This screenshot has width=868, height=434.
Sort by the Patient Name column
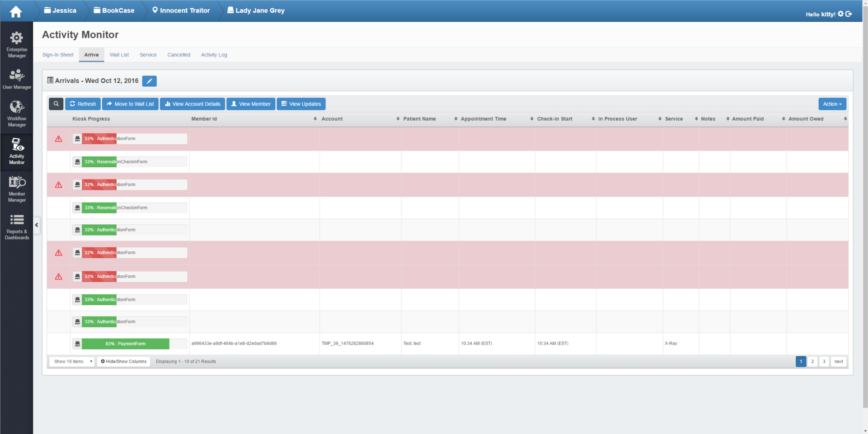(x=420, y=119)
